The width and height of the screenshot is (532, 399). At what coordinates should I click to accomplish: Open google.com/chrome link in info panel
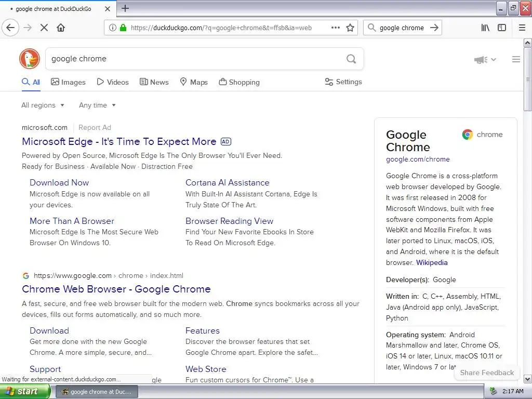tap(418, 159)
